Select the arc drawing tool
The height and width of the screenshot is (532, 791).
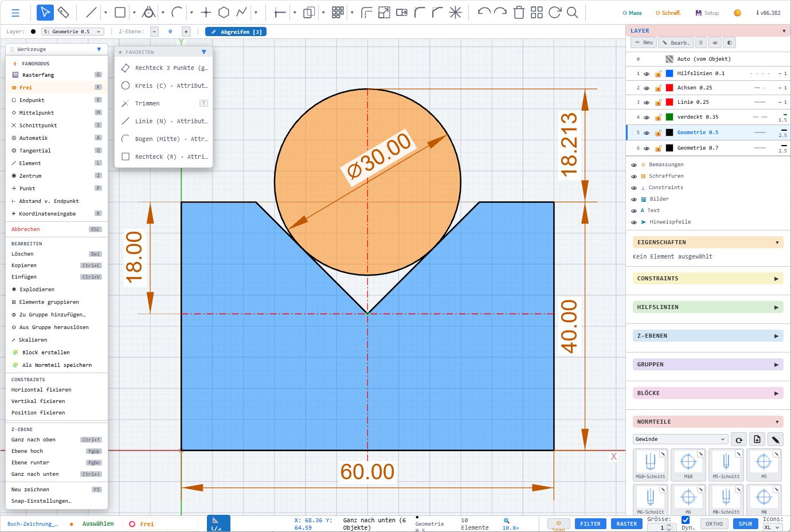click(177, 13)
